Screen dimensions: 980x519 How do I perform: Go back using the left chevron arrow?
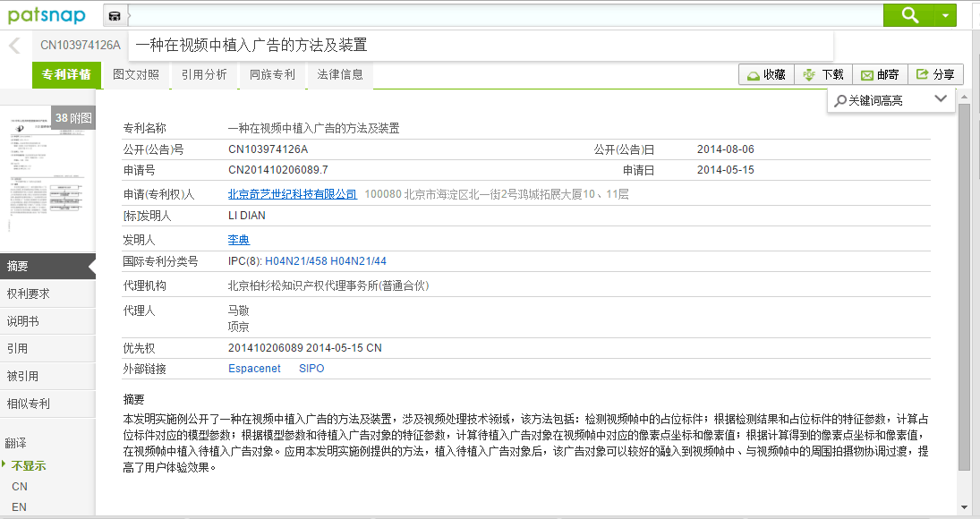[x=15, y=45]
